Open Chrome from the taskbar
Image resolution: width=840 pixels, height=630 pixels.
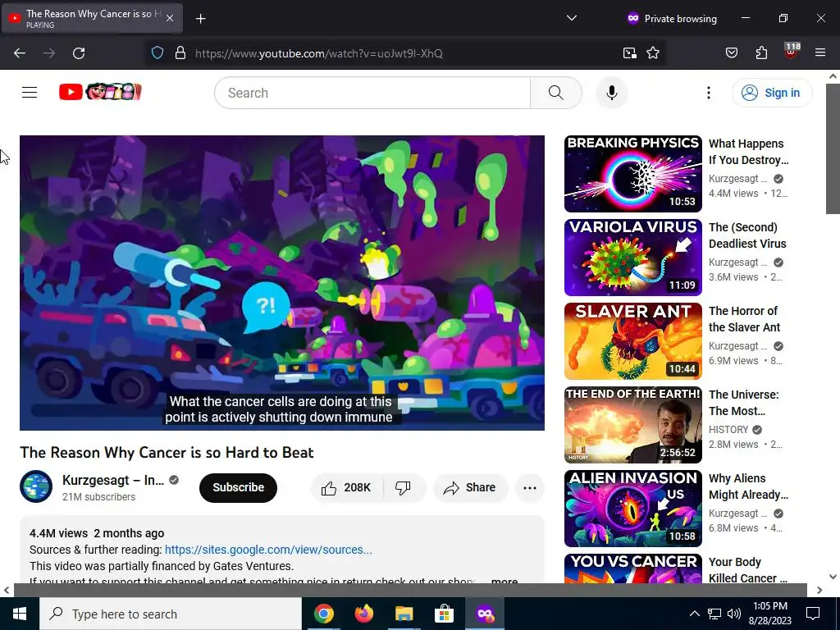(323, 614)
